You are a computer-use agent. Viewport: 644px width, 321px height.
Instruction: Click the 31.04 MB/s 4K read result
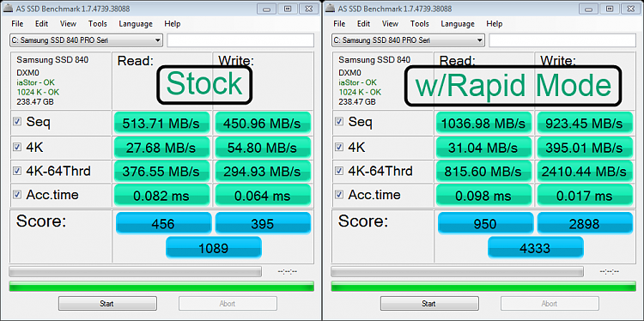click(x=484, y=148)
